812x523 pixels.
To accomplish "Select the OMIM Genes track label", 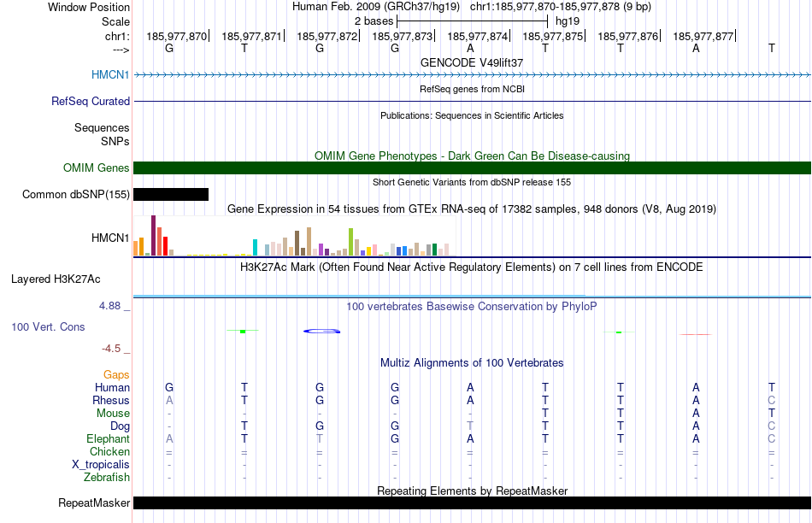I will click(97, 167).
